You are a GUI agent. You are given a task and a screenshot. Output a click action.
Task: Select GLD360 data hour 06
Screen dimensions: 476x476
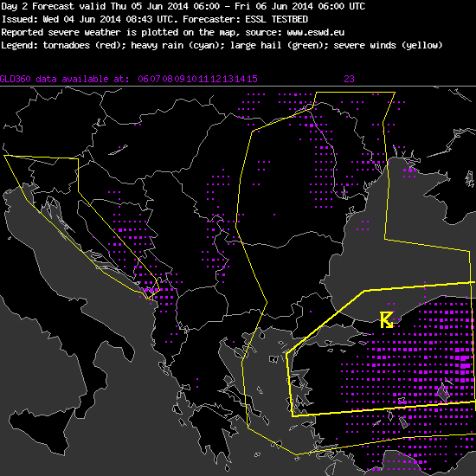(x=144, y=80)
